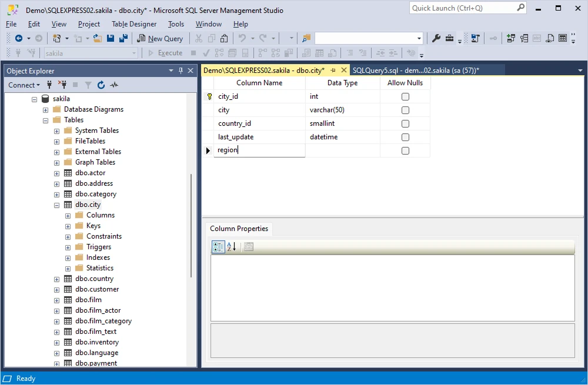Click the varchar(50) data type cell
This screenshot has height=385, width=588.
click(x=342, y=111)
